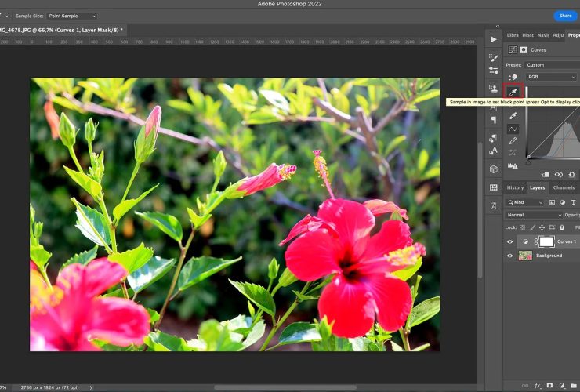Open the Clone Source stamp panel icon

point(493,89)
